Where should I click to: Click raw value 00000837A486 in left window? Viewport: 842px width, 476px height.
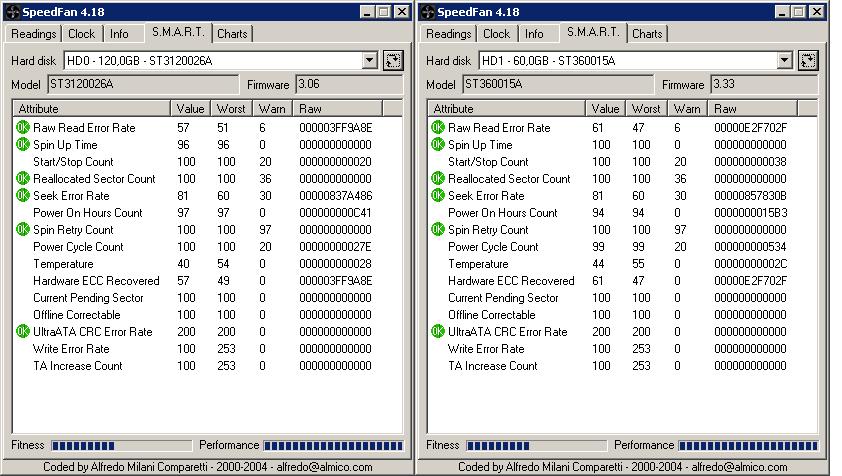[336, 196]
